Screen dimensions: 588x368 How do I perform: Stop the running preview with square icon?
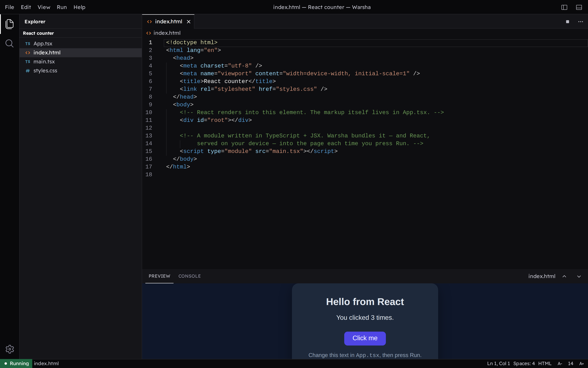[x=568, y=22]
